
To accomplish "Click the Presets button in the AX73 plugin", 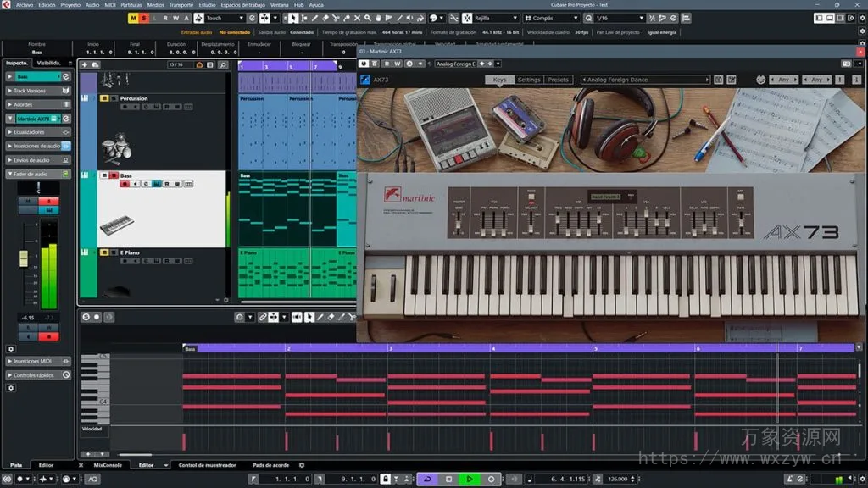I will pos(559,78).
